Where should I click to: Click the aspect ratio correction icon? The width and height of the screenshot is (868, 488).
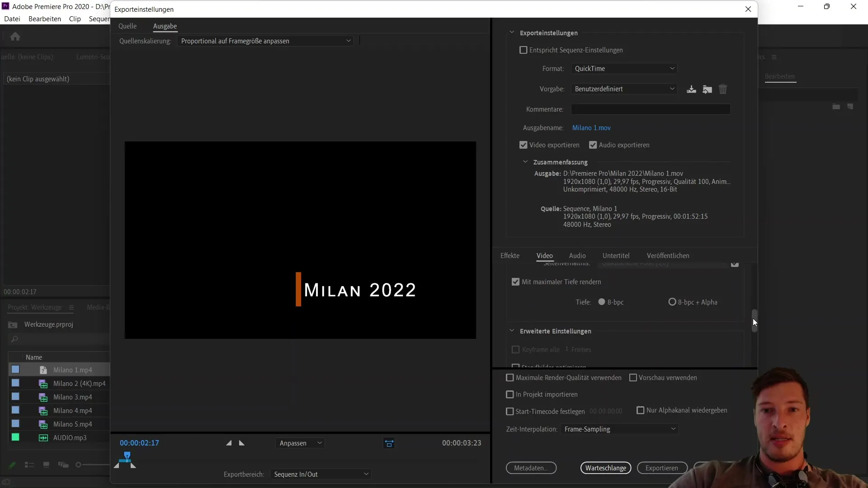coord(389,443)
